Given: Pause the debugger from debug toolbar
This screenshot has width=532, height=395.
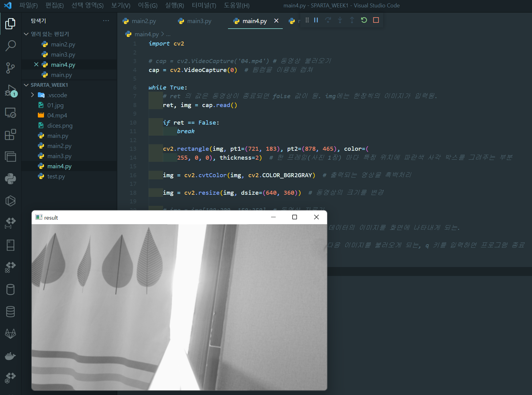Looking at the screenshot, I should coord(316,20).
